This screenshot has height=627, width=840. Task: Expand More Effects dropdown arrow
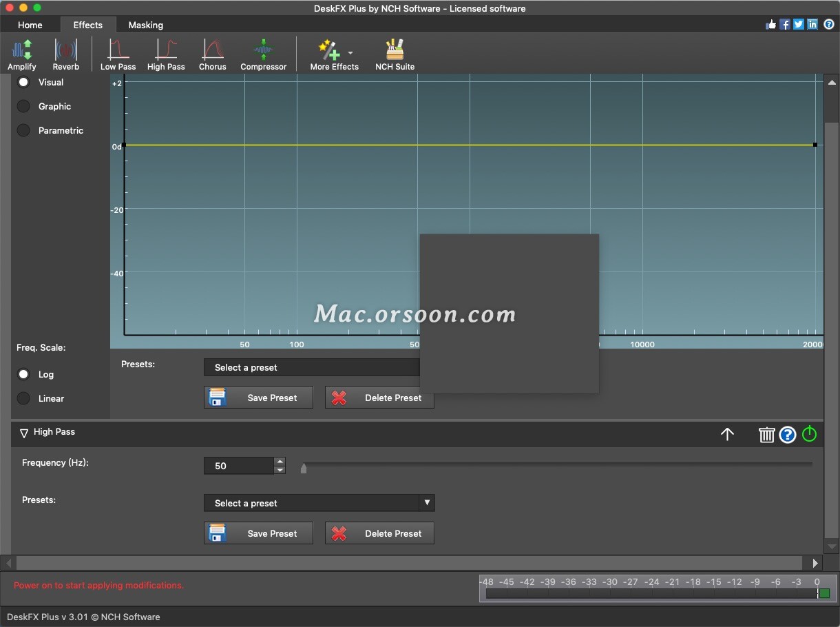[x=350, y=52]
